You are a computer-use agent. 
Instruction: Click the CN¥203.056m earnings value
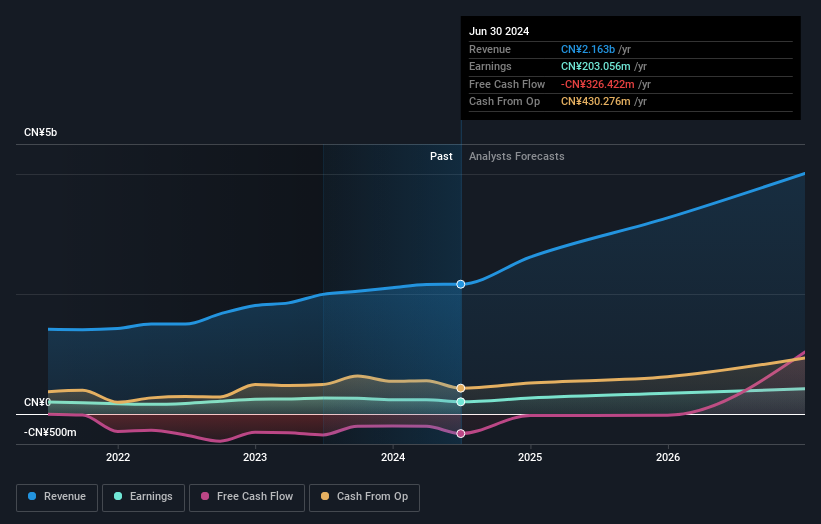coord(595,66)
